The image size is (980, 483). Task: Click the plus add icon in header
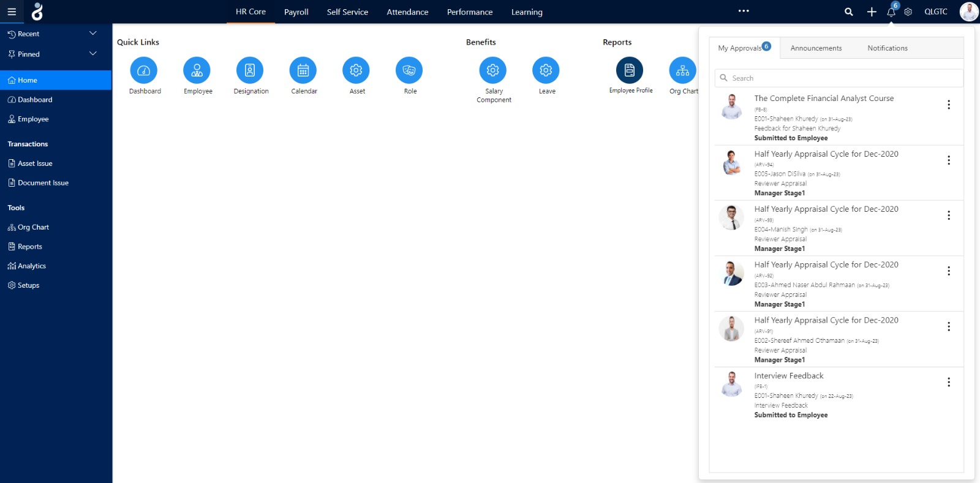click(872, 12)
